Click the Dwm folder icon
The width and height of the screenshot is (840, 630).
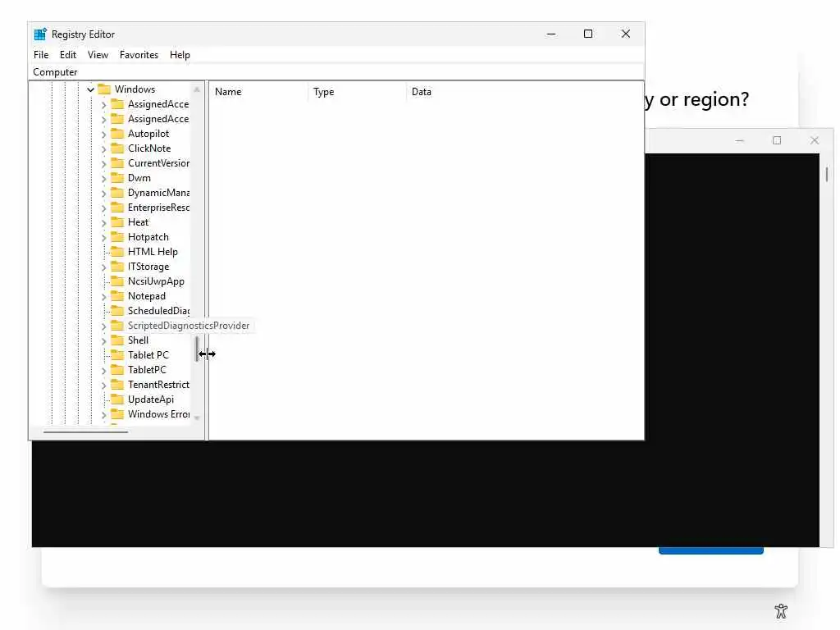click(x=116, y=178)
